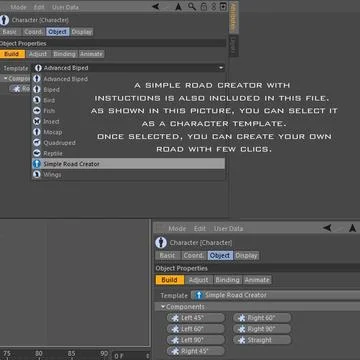The width and height of the screenshot is (360, 360).
Task: Select Simple Road Creator from template list
Action: (x=129, y=164)
